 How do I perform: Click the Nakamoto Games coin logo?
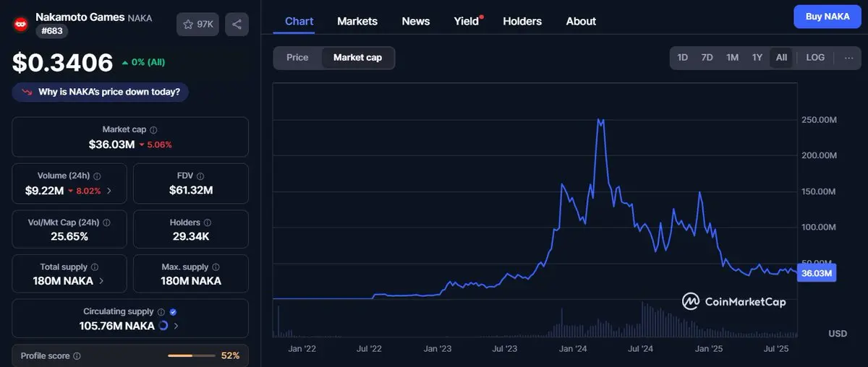[20, 24]
